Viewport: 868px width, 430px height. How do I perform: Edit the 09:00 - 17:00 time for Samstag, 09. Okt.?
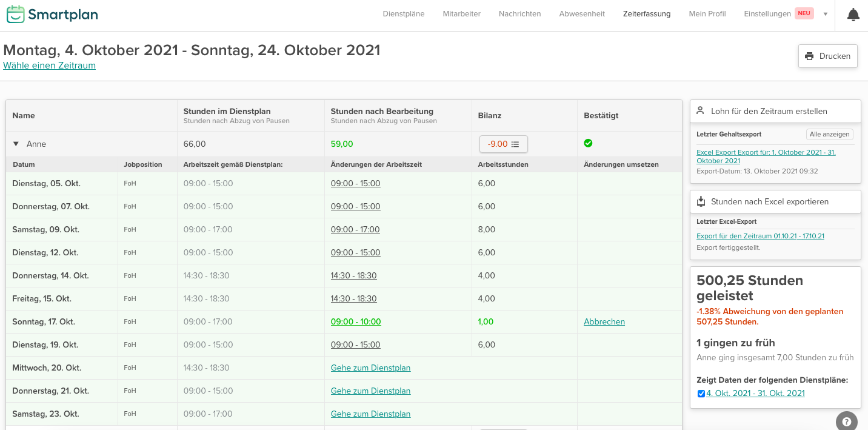click(x=355, y=229)
